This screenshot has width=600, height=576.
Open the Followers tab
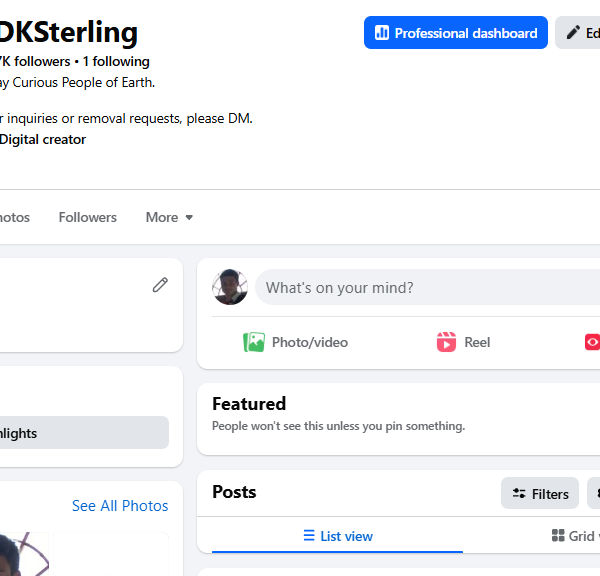coord(88,217)
